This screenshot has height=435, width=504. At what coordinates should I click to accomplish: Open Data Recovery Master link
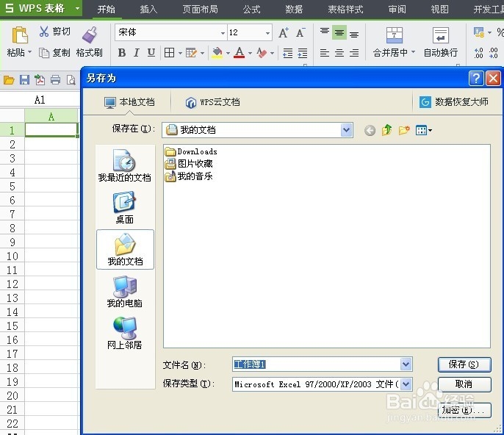coord(454,102)
